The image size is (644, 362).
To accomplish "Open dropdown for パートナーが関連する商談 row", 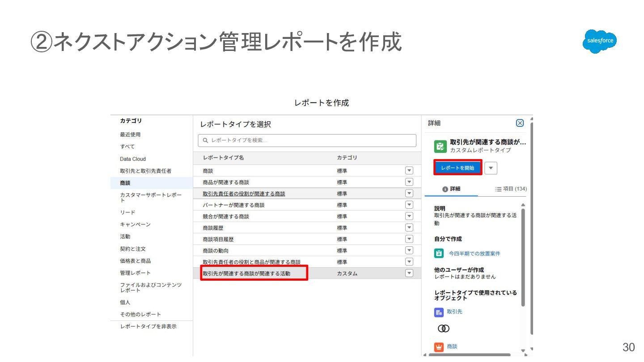I will tap(409, 205).
